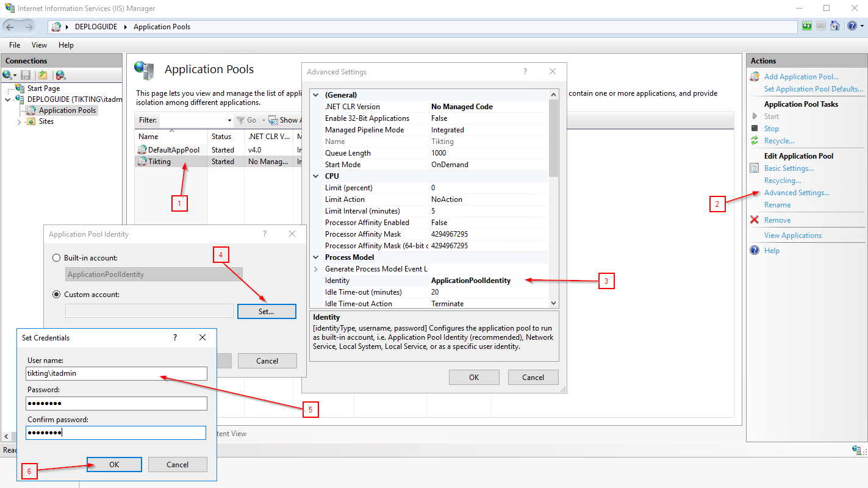The image size is (868, 488).
Task: Expand the Sites tree node
Action: (x=20, y=121)
